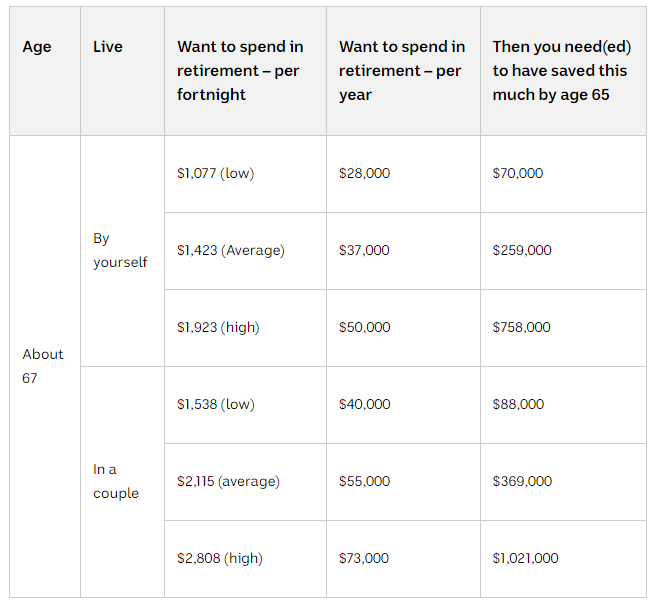Select the "Want to spend per year" header
Image resolution: width=652 pixels, height=609 pixels.
coord(402,71)
